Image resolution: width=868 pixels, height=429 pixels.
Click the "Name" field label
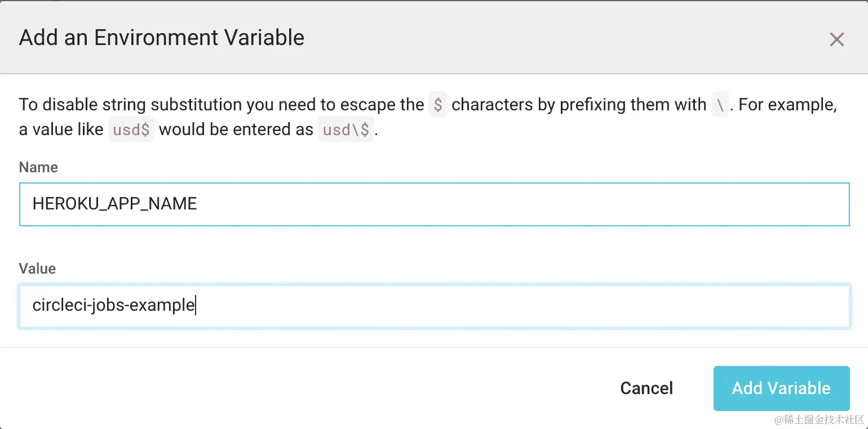pyautogui.click(x=38, y=167)
